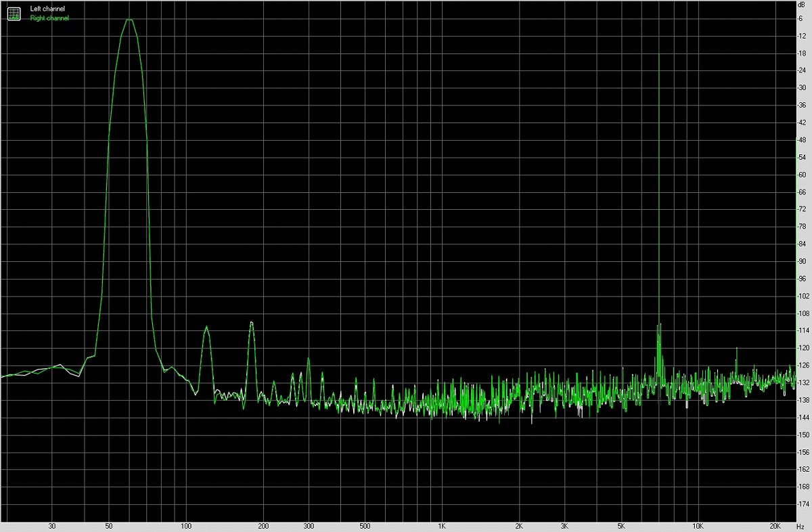Click the 20K frequency axis label
The image size is (812, 532).
775,526
